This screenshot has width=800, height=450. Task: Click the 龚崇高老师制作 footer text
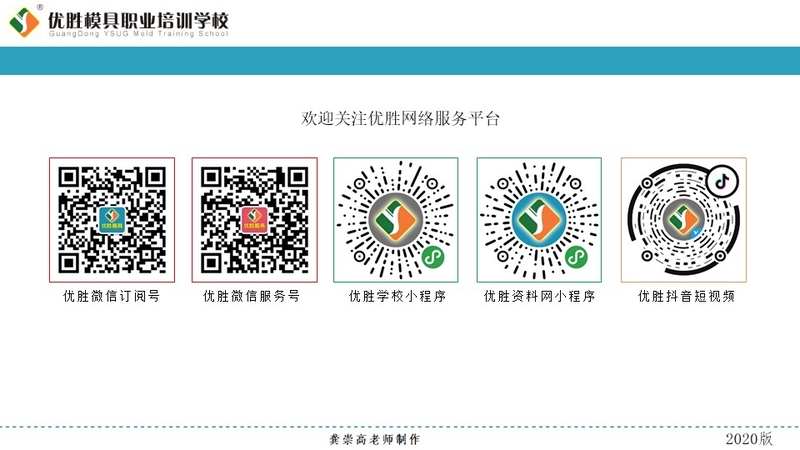375,439
